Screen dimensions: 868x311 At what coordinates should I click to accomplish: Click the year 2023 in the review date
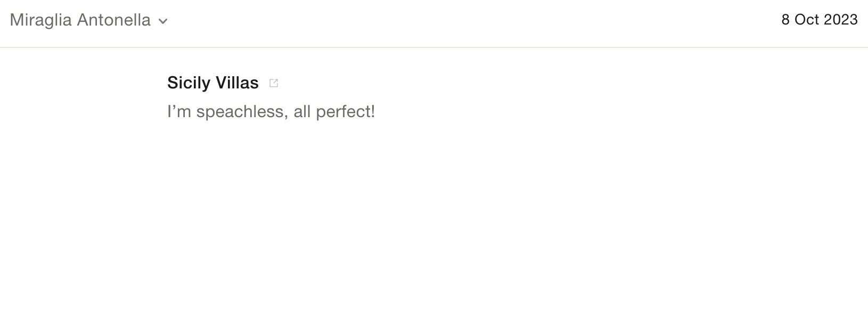point(840,20)
